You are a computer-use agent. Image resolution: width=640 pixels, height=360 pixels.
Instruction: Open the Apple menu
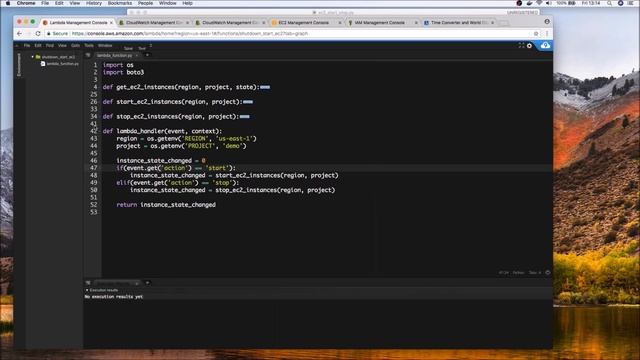click(x=8, y=3)
